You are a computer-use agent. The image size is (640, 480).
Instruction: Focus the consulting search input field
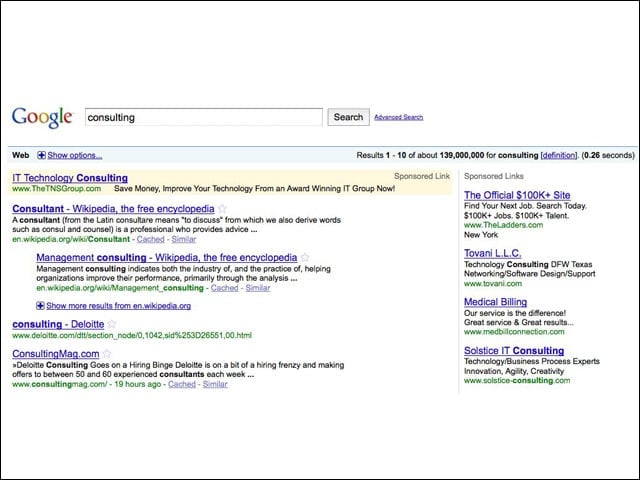point(204,117)
